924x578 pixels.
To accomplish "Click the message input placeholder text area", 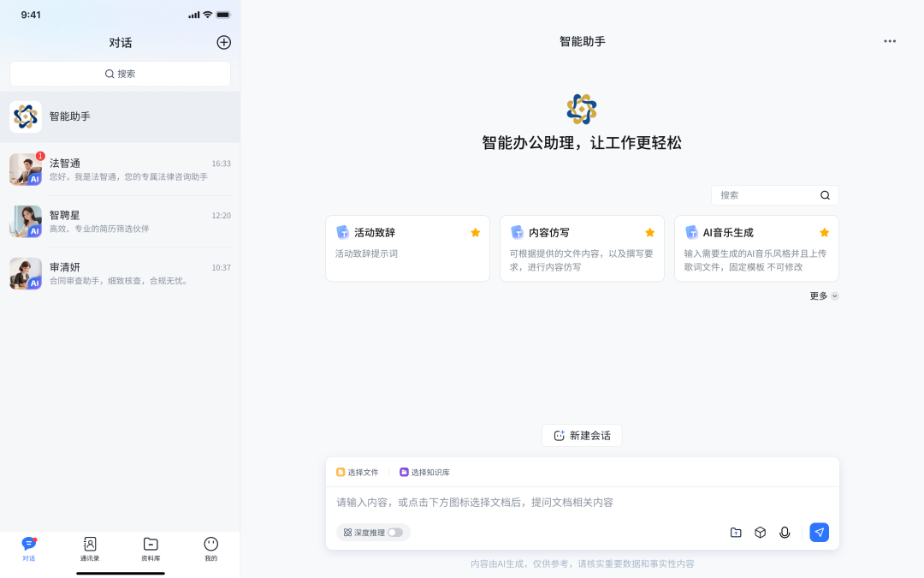I will pyautogui.click(x=474, y=503).
